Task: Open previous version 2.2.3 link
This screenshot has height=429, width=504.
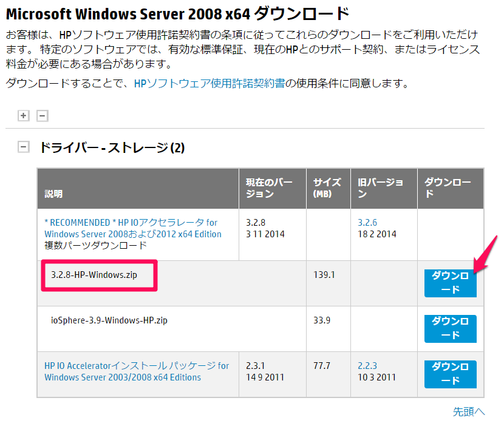Action: click(367, 366)
